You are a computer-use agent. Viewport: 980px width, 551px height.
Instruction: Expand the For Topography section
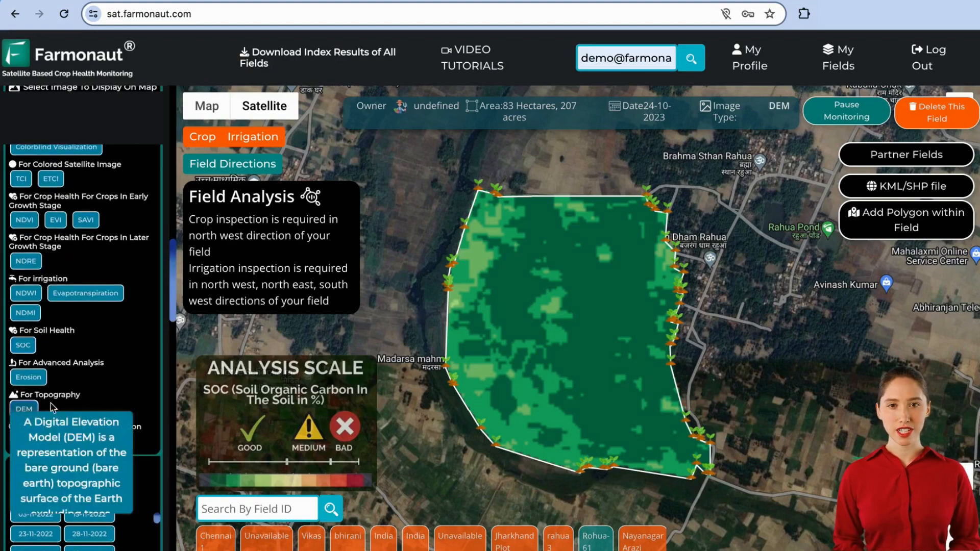click(x=50, y=394)
